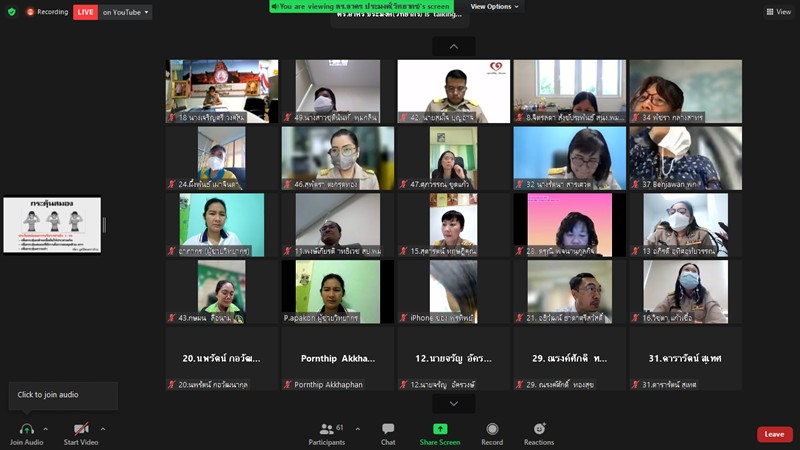Select video tile of participant 16
This screenshot has width=800, height=450.
(686, 292)
